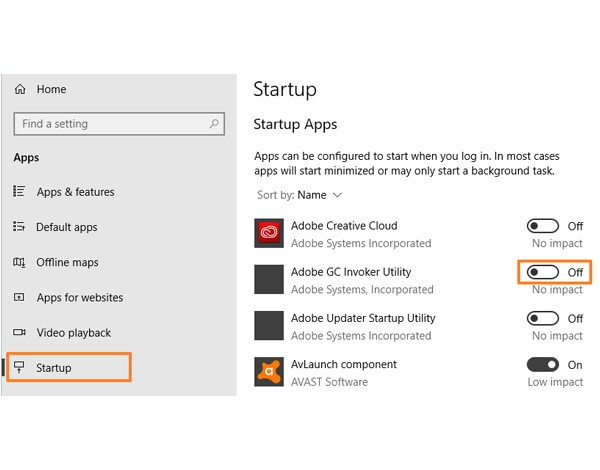Image resolution: width=600 pixels, height=470 pixels.
Task: Go to Home settings link
Action: (51, 89)
